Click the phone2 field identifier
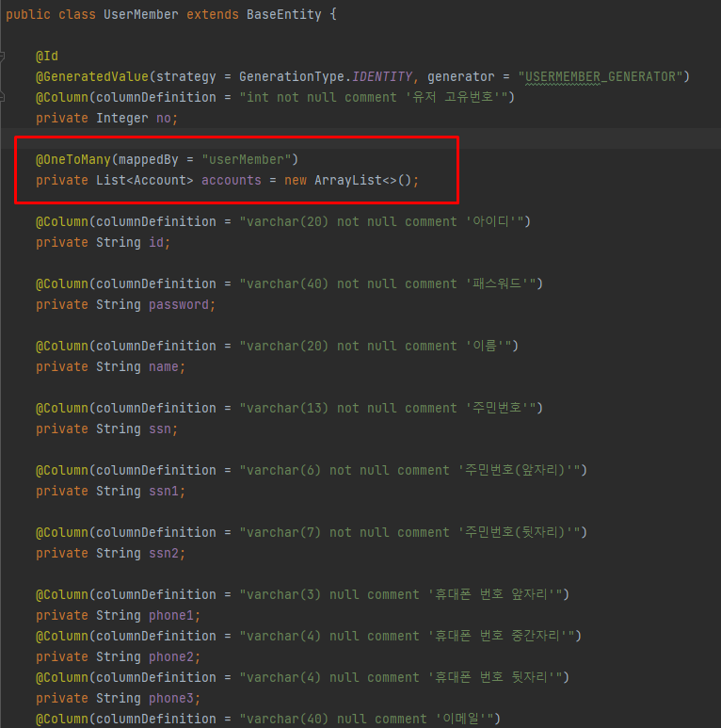721x728 pixels. pos(171,657)
